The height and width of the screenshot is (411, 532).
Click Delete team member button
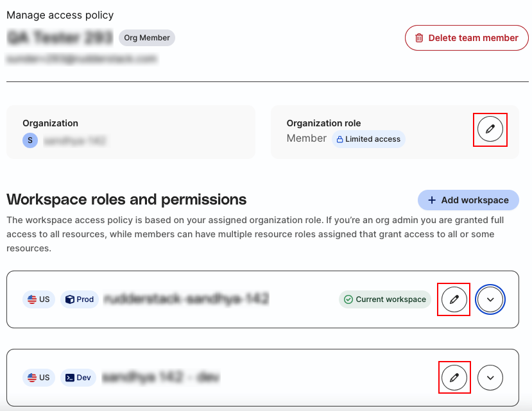[467, 38]
